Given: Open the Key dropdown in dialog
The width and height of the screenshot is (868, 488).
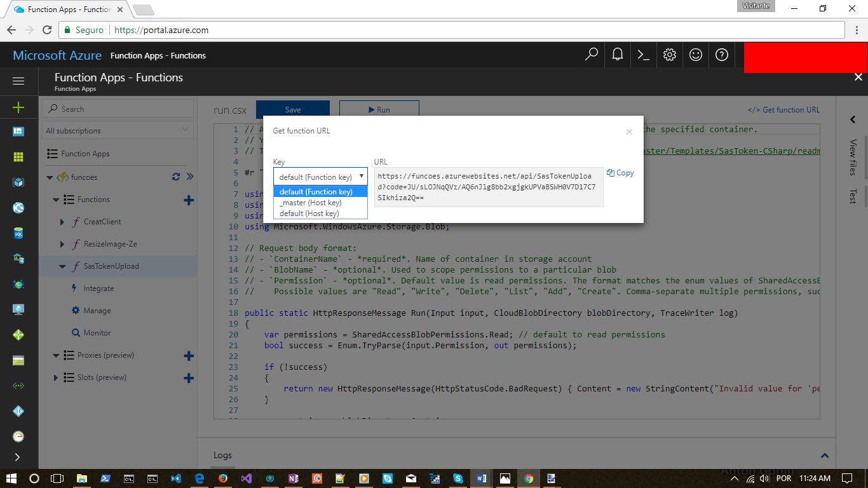Looking at the screenshot, I should tap(320, 177).
